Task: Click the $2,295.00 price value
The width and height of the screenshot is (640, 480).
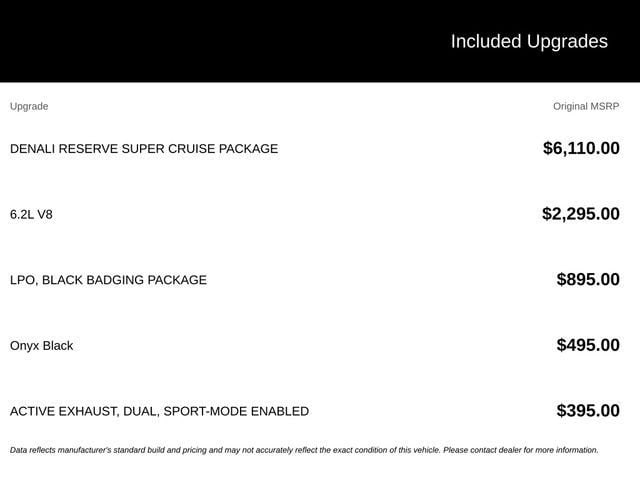Action: tap(581, 214)
